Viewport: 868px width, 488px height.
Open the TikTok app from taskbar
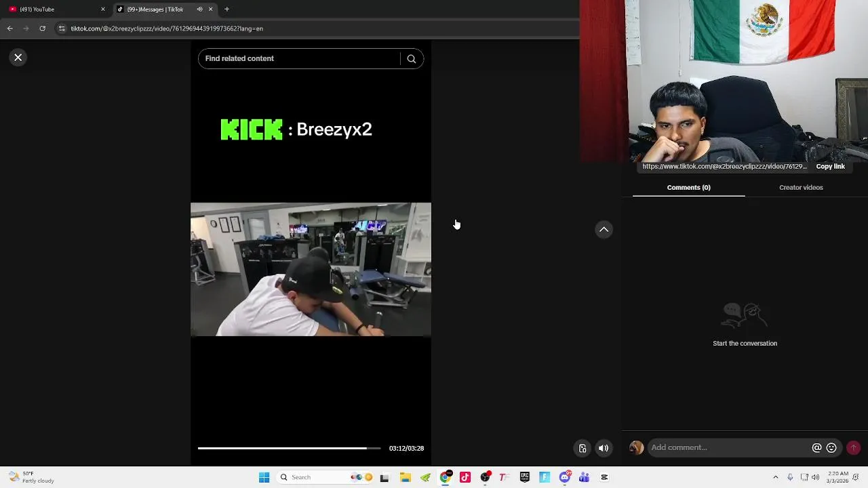(x=465, y=477)
